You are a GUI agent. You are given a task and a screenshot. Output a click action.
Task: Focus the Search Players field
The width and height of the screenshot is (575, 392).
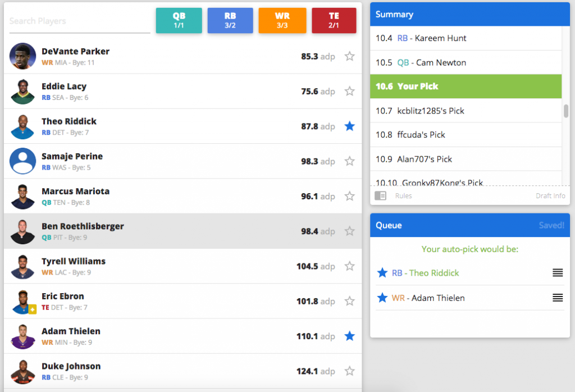79,21
